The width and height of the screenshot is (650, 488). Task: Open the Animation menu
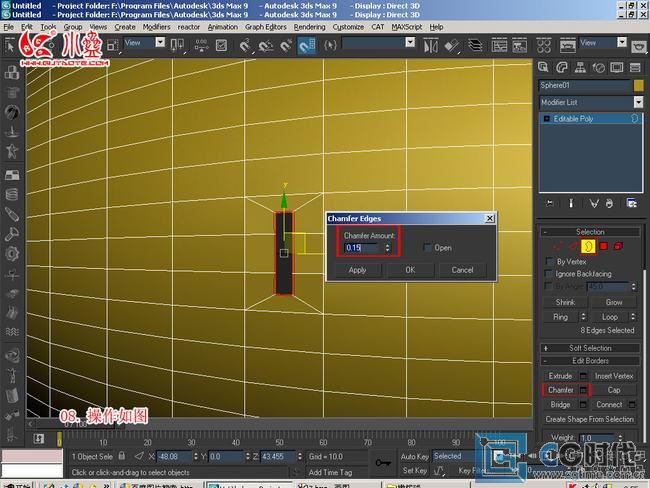[x=223, y=27]
